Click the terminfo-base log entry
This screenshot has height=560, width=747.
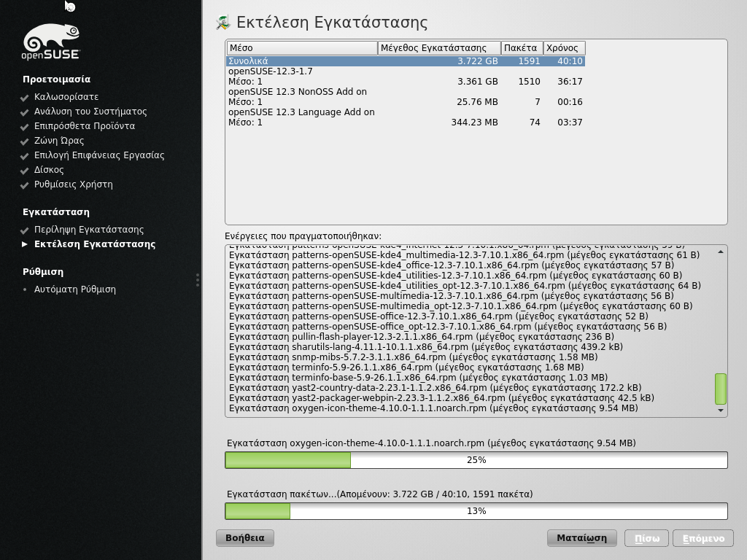[x=418, y=378]
